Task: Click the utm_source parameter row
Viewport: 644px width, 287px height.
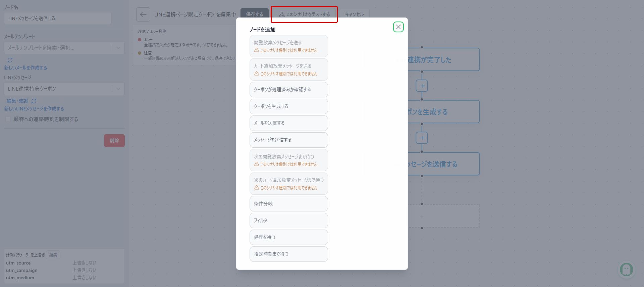Action: (x=64, y=263)
